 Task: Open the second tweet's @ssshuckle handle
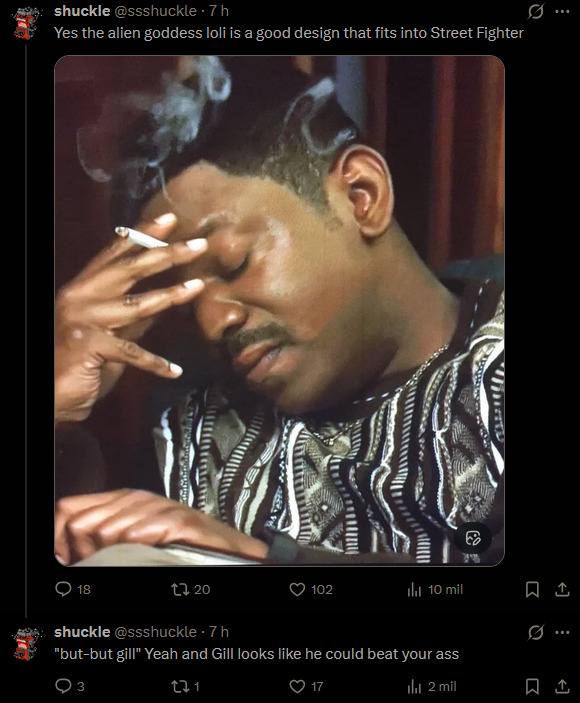(x=156, y=632)
